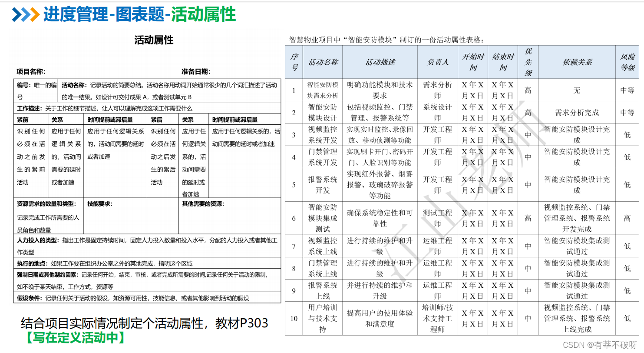Select activity name 用户培训与技术支持
Viewport: 644px width, 353px height.
point(323,318)
